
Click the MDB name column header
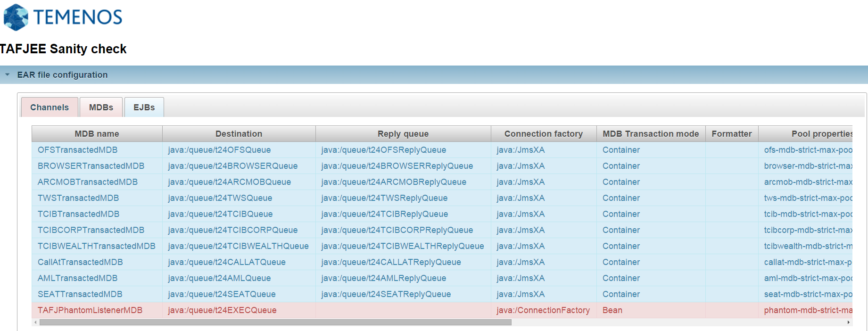[97, 134]
